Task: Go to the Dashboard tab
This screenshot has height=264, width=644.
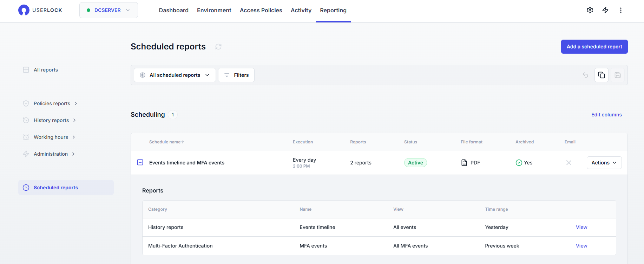Action: 173,11
